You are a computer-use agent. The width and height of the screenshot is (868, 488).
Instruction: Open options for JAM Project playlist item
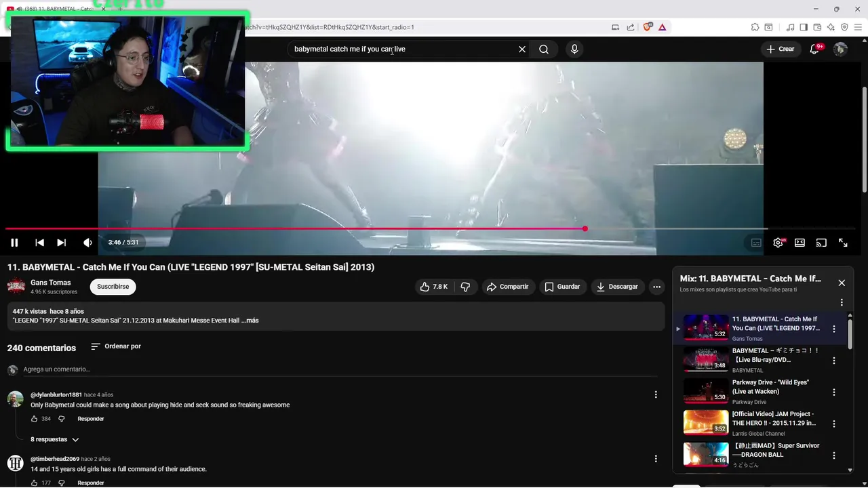pyautogui.click(x=834, y=424)
